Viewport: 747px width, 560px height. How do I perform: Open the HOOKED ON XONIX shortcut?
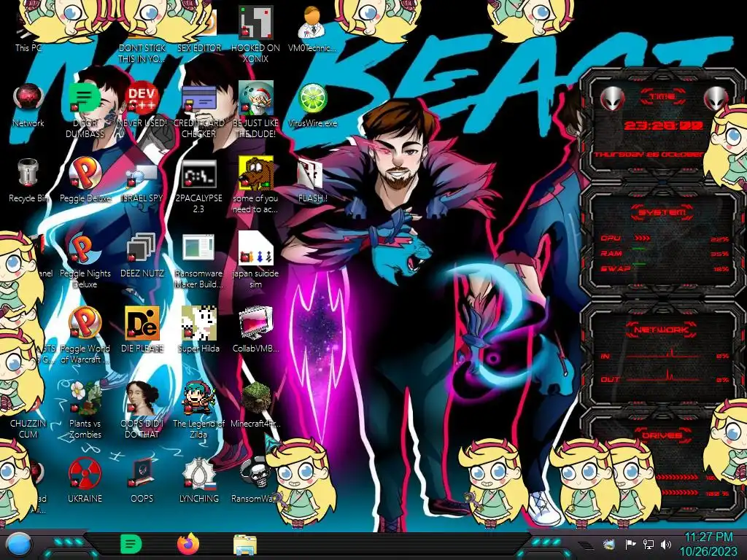(255, 34)
